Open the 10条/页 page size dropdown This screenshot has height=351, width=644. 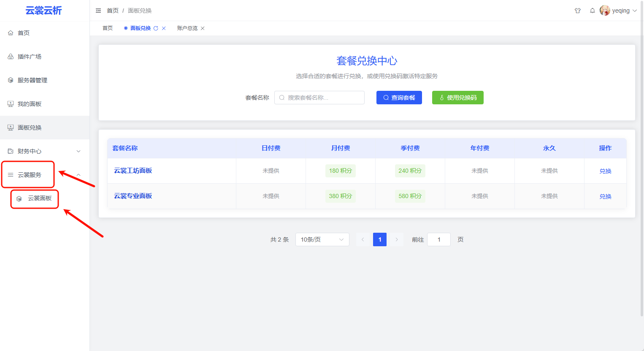[x=322, y=239]
